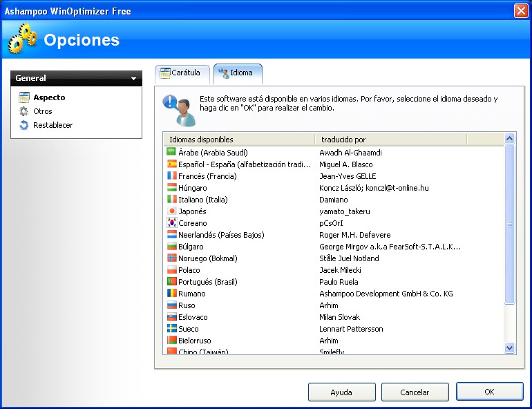The image size is (532, 409).
Task: Confirm with the OK button
Action: (x=490, y=392)
